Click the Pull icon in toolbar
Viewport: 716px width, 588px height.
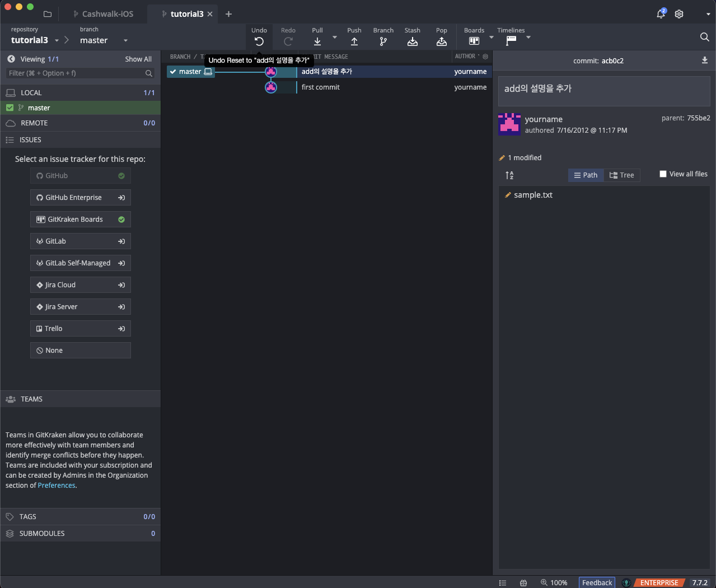tap(317, 41)
